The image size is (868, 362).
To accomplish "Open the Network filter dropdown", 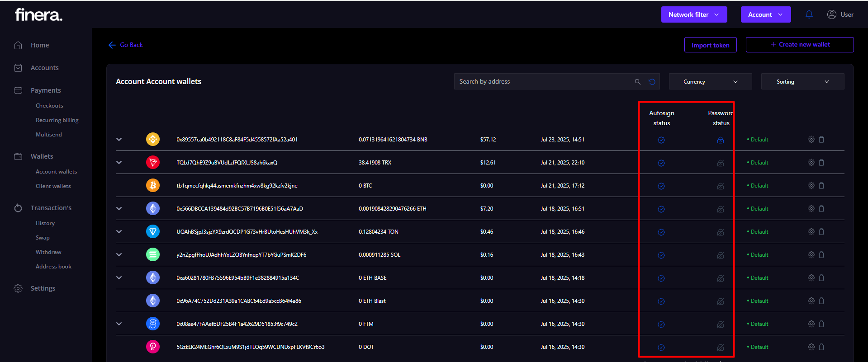I will click(x=693, y=14).
